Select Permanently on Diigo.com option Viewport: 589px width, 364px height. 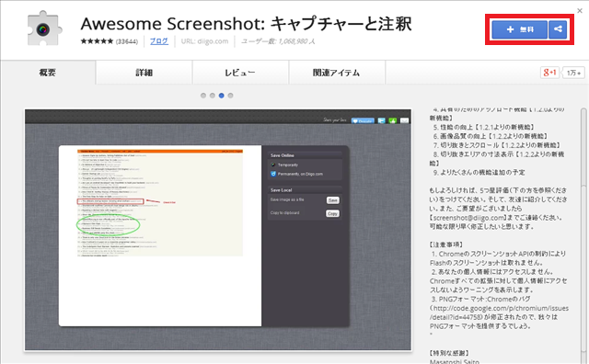pyautogui.click(x=296, y=174)
